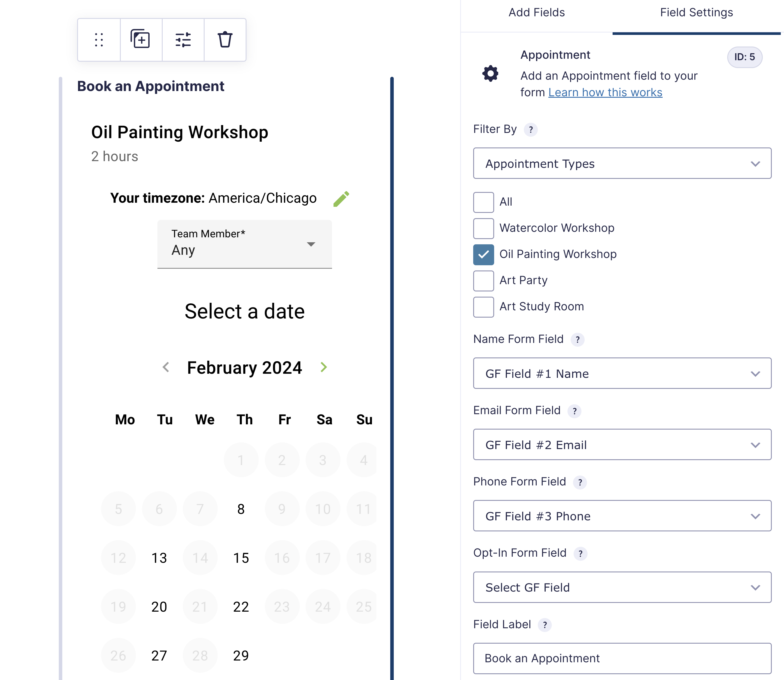
Task: Open the Learn how this works link
Action: tap(605, 92)
